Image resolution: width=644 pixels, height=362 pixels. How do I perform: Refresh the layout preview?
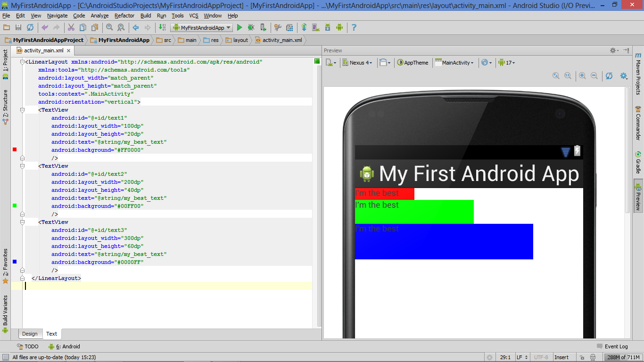(x=609, y=76)
